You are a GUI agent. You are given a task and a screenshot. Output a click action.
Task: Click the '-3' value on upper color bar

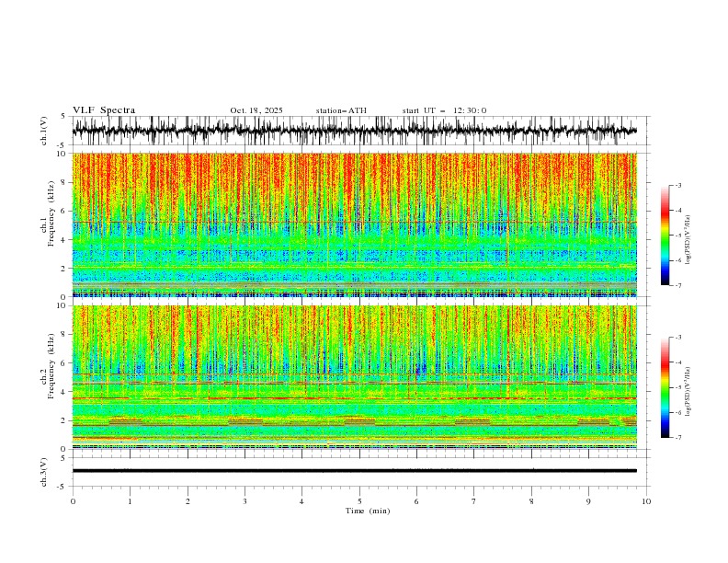pyautogui.click(x=677, y=185)
